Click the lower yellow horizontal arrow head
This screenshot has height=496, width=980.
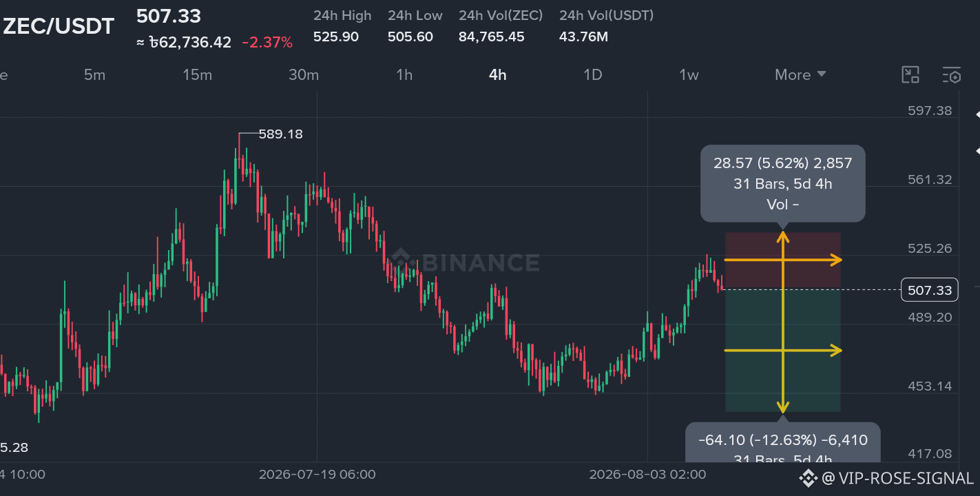pyautogui.click(x=836, y=351)
